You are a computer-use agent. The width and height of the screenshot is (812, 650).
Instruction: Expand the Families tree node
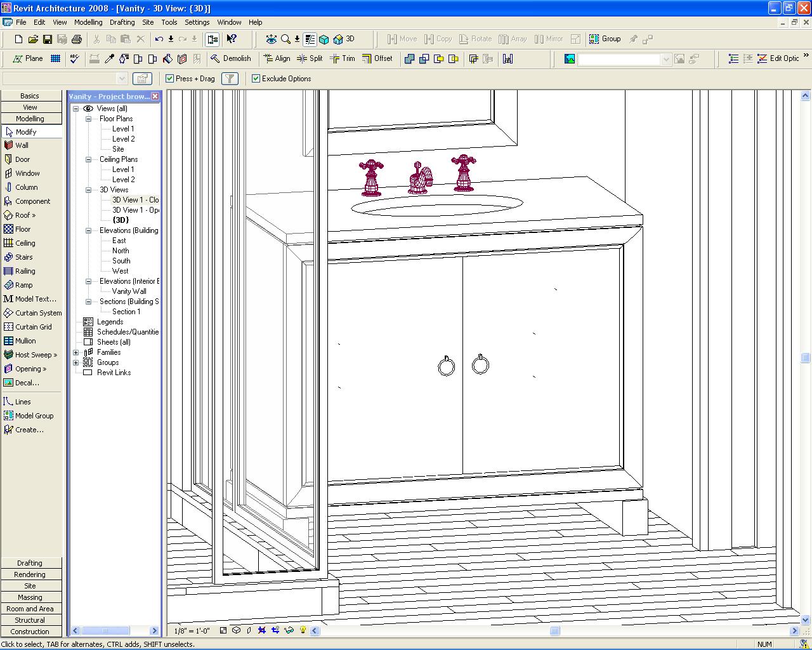[x=76, y=352]
